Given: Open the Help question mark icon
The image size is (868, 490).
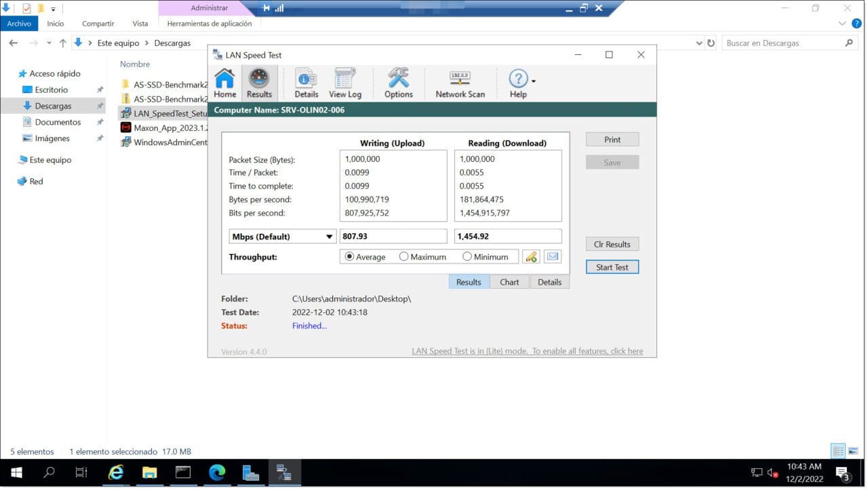Looking at the screenshot, I should click(518, 83).
